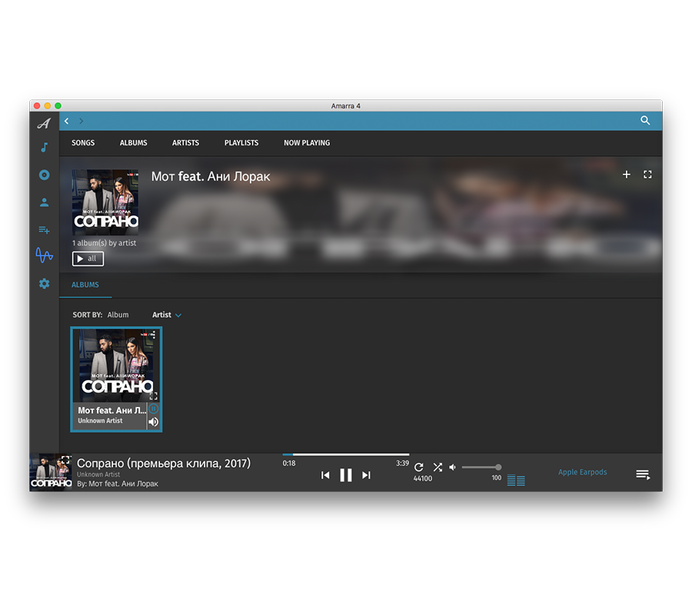Toggle shuffle in the player bar

coord(437,467)
